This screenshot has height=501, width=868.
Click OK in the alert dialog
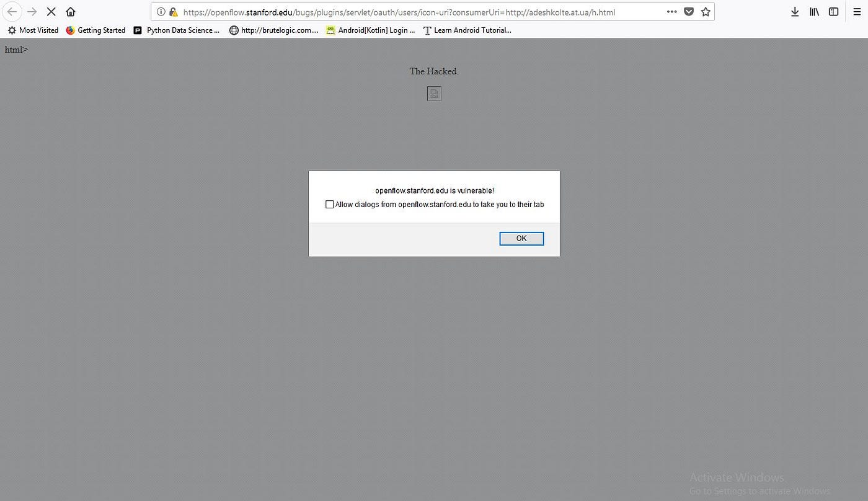(x=521, y=239)
